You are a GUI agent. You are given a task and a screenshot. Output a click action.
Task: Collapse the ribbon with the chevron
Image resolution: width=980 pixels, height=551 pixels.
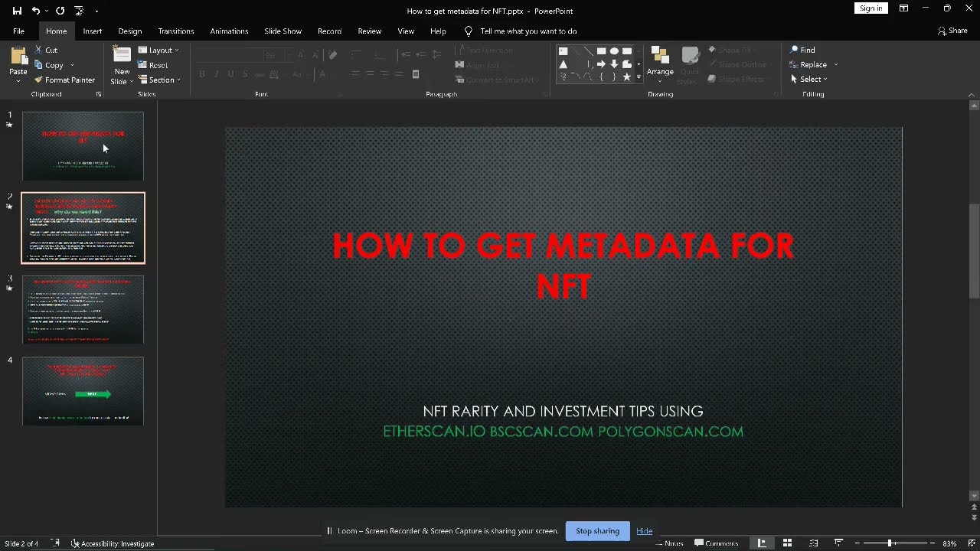[x=972, y=94]
